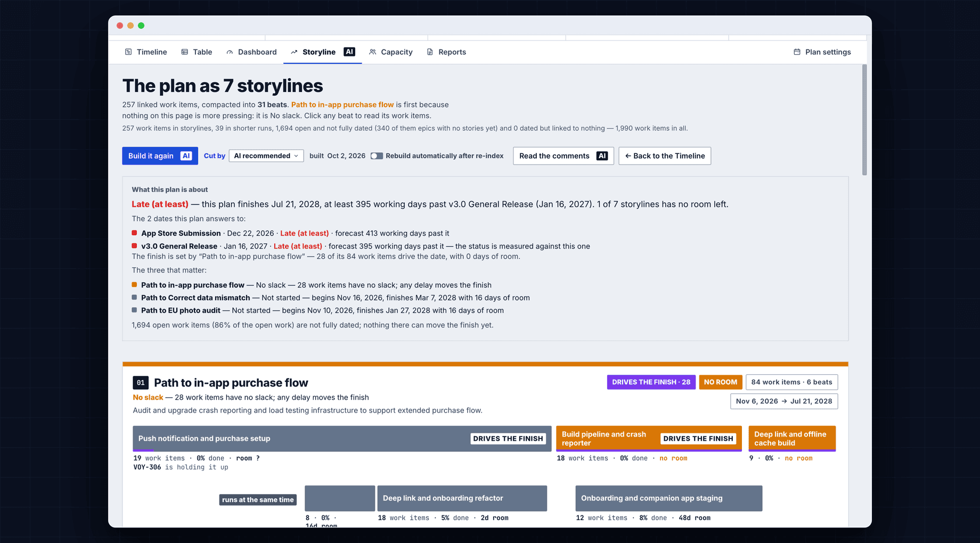
Task: Click orange marker beside Path to in-app purchase flow
Action: tap(134, 285)
